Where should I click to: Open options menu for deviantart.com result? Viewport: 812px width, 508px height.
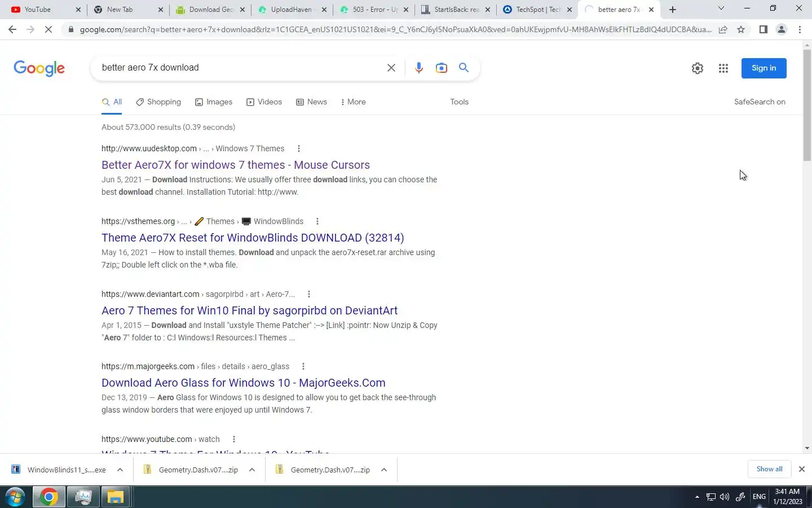coord(309,294)
